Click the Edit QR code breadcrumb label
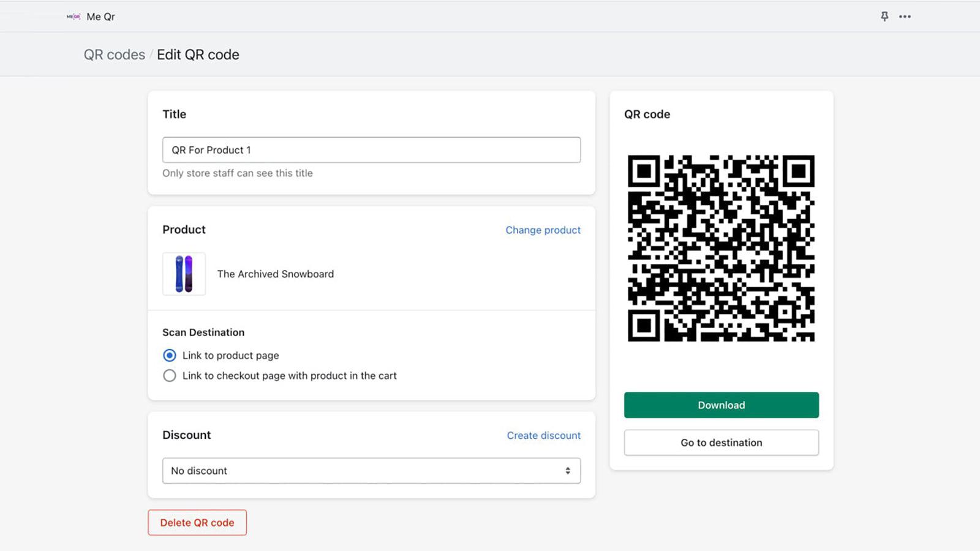Screen dimensions: 980x551 tap(198, 54)
